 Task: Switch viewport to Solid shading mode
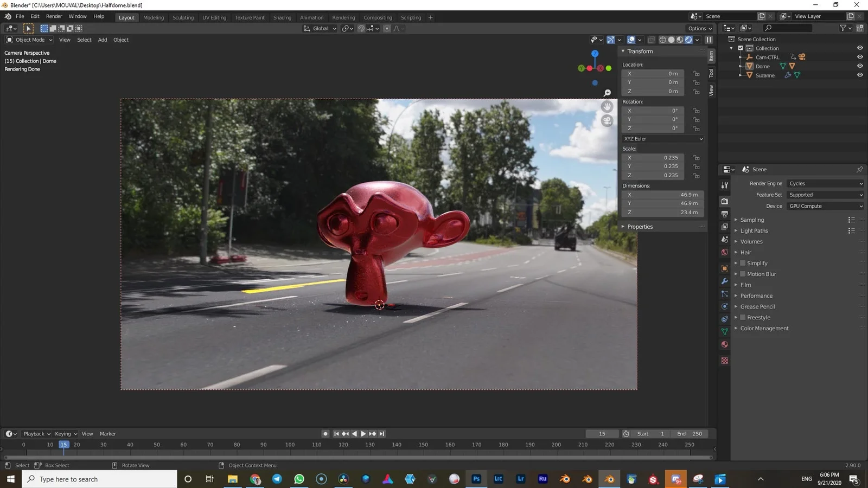(671, 40)
